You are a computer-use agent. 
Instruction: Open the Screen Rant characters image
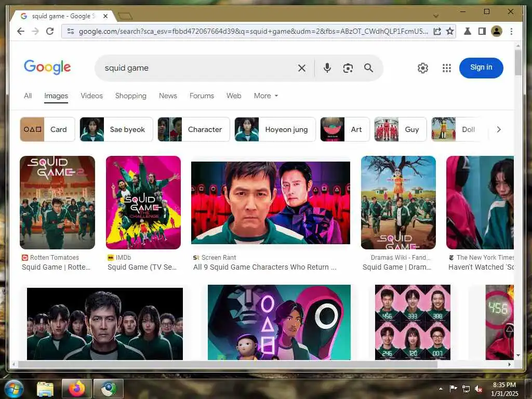(271, 203)
